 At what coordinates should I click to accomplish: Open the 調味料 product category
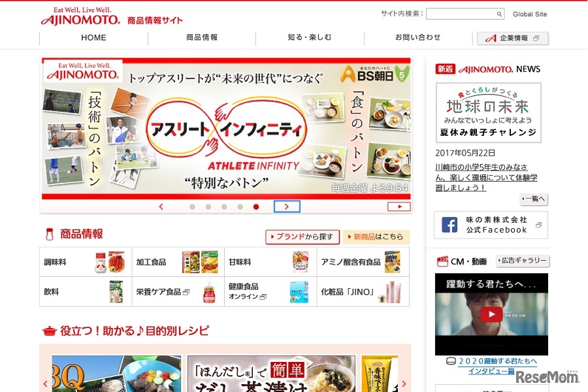(x=86, y=262)
